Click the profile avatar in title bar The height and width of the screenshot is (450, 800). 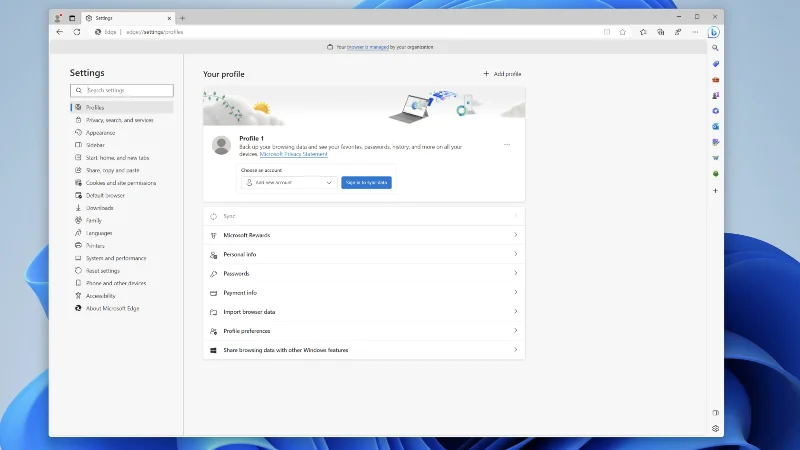(58, 18)
